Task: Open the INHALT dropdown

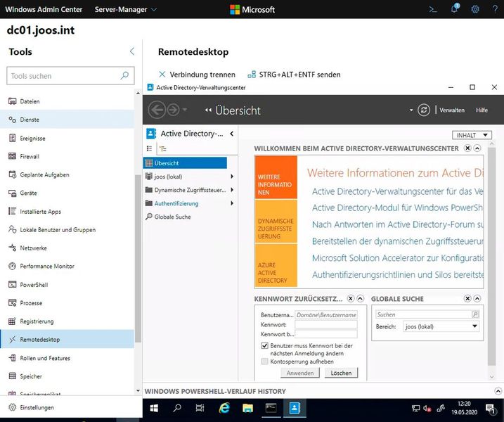Action: (x=472, y=135)
